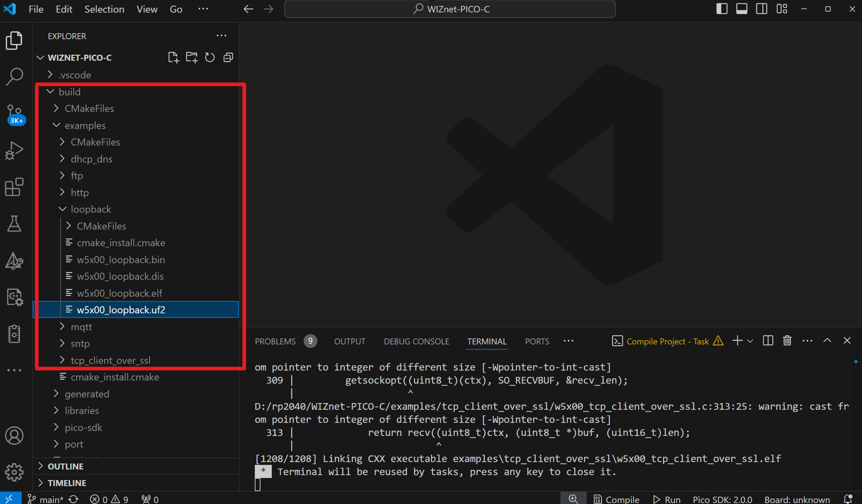Expand the dhcp_dns folder
Viewport: 862px width, 504px height.
92,159
